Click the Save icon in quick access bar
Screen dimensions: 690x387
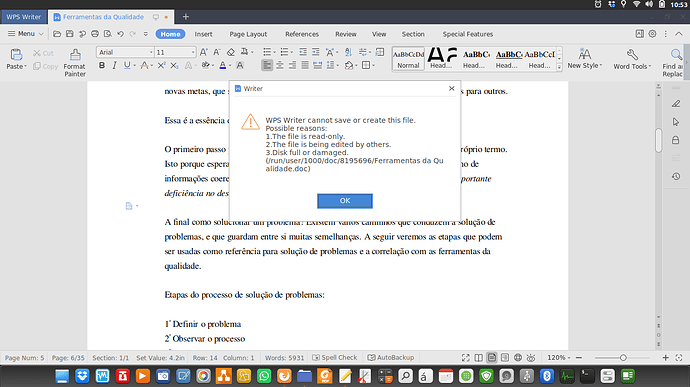coord(70,34)
